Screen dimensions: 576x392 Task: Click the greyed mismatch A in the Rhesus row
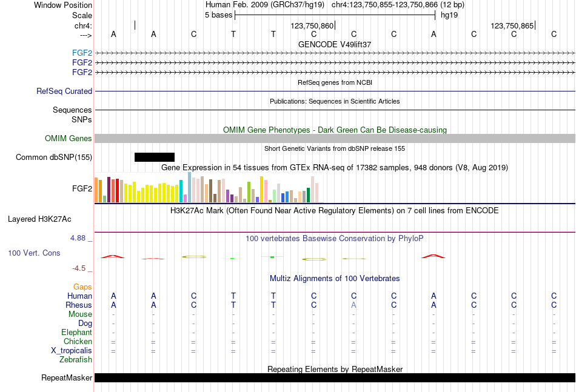point(353,305)
